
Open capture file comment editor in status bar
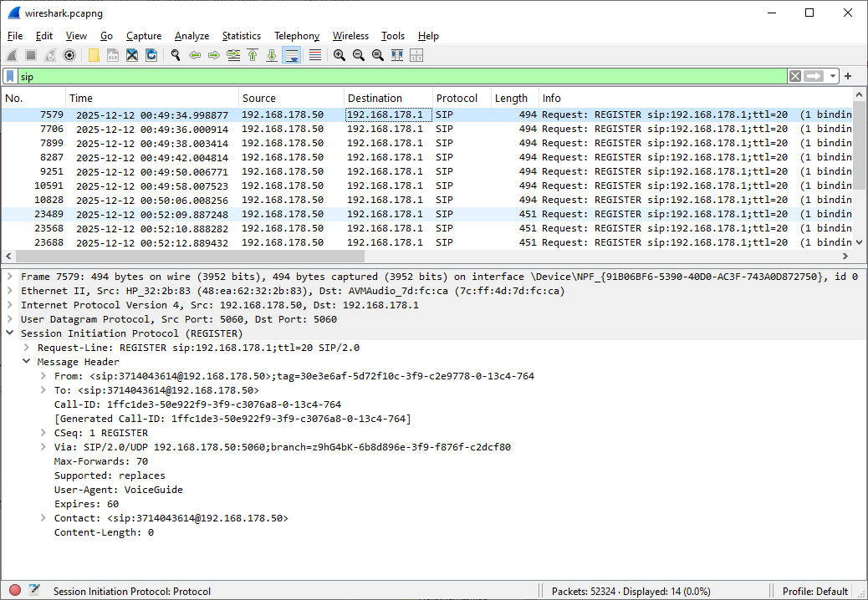point(34,590)
